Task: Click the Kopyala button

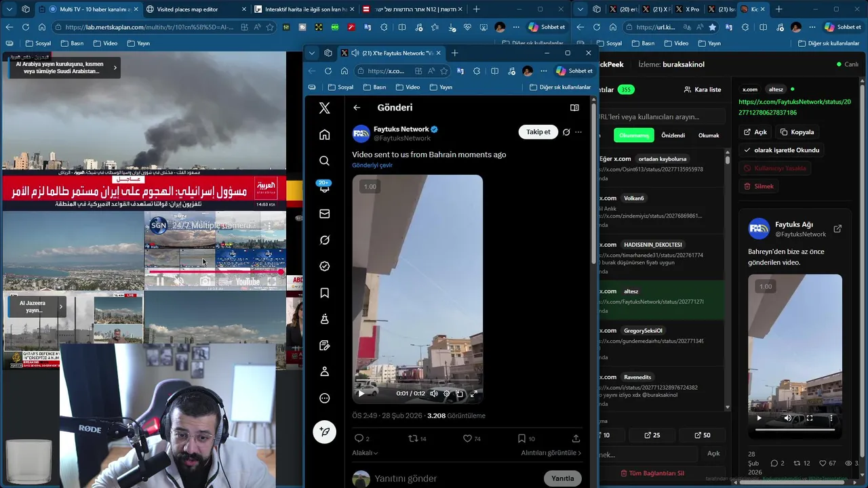Action: pyautogui.click(x=797, y=132)
